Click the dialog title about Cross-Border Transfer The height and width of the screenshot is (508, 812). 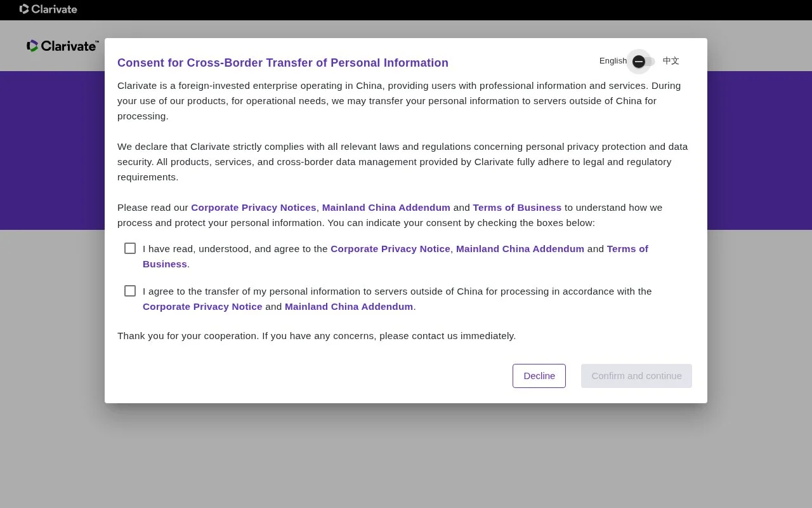tap(283, 63)
